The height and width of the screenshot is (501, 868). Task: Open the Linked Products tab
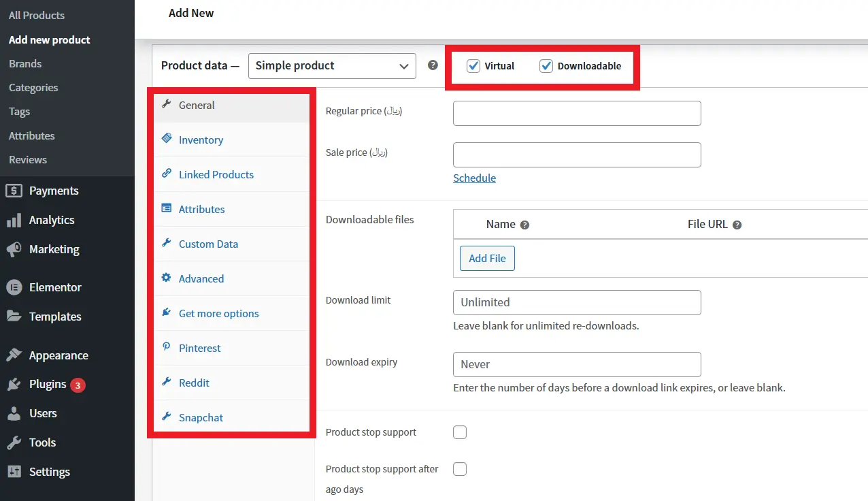coord(216,174)
